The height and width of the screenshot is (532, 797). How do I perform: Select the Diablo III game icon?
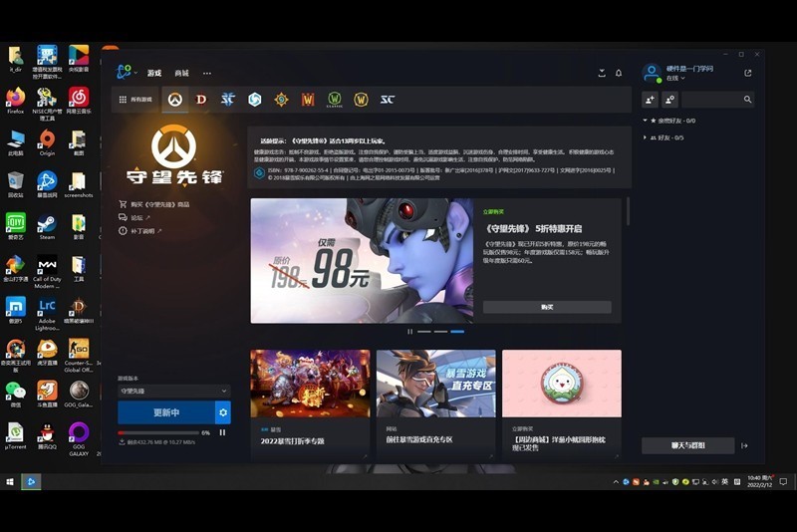(201, 100)
